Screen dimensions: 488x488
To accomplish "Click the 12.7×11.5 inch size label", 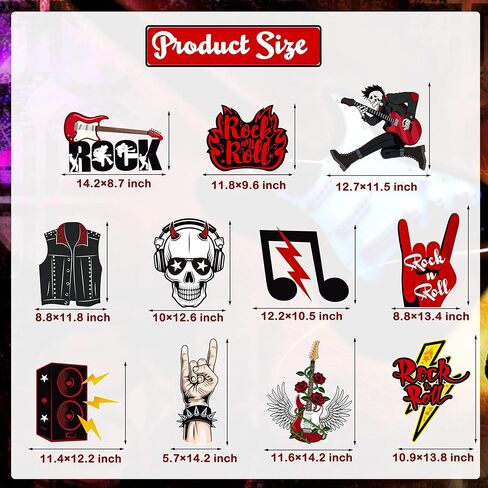I will [x=376, y=187].
